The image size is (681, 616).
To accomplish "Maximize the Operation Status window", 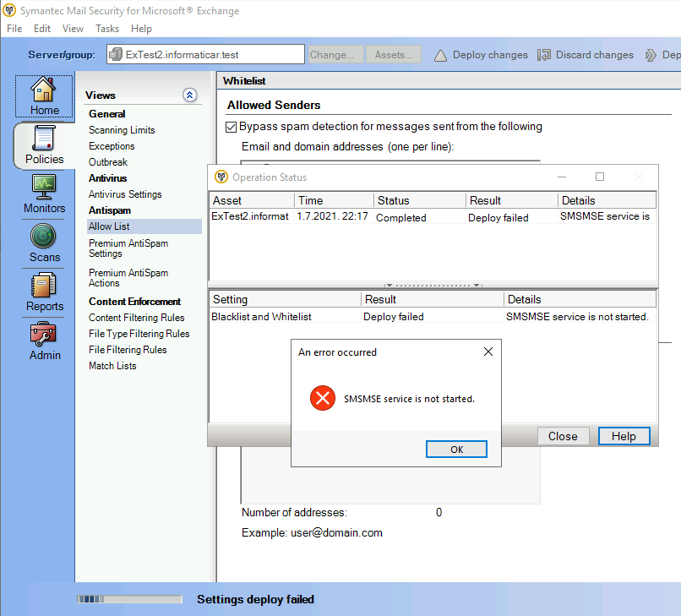I will (600, 177).
